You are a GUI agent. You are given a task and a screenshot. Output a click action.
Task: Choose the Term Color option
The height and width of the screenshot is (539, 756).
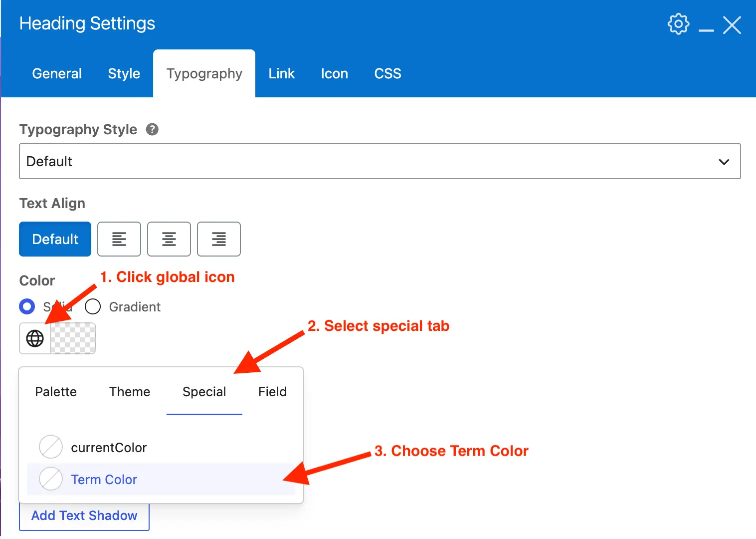[161, 479]
